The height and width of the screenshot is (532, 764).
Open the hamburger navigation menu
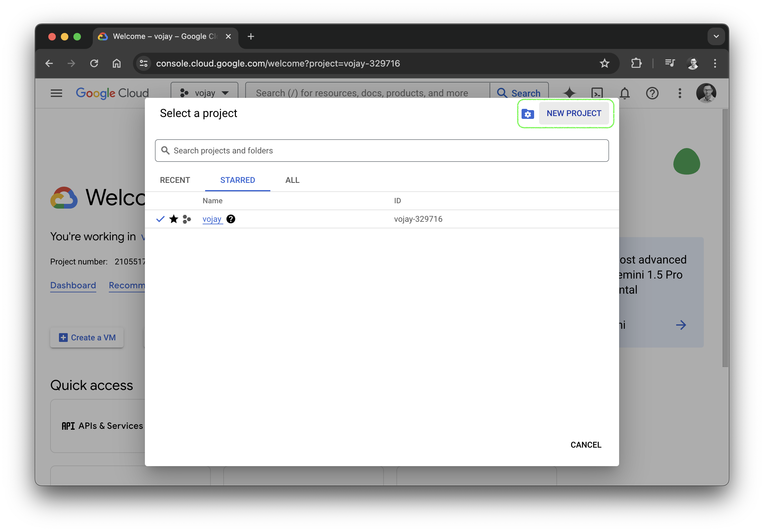(x=56, y=93)
